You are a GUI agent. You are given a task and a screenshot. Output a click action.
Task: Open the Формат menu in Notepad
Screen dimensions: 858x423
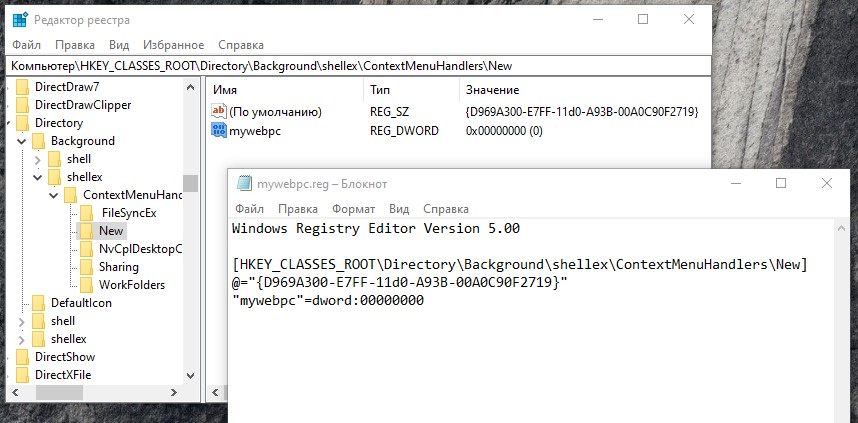353,209
